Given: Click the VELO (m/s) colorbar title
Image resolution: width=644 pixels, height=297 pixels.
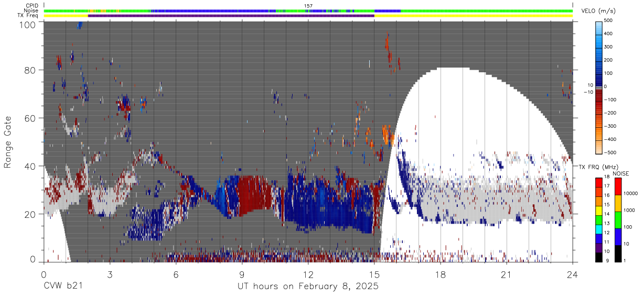Looking at the screenshot, I should pyautogui.click(x=598, y=11).
